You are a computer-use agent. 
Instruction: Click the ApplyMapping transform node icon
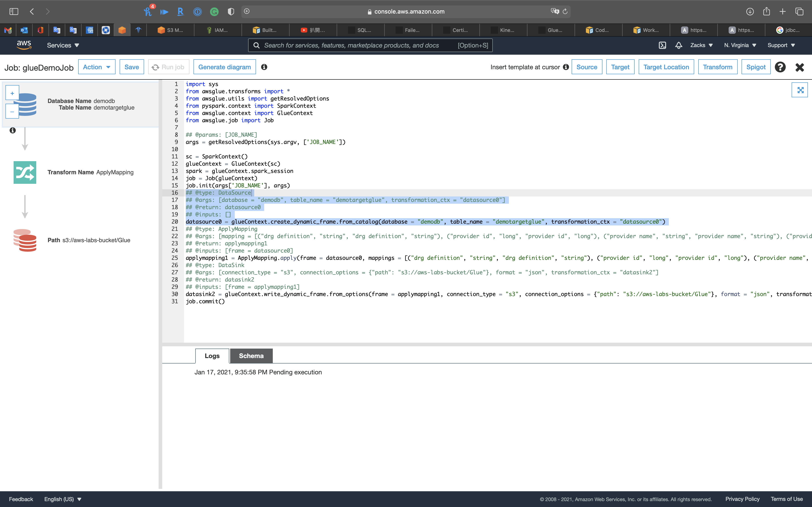[x=25, y=172]
